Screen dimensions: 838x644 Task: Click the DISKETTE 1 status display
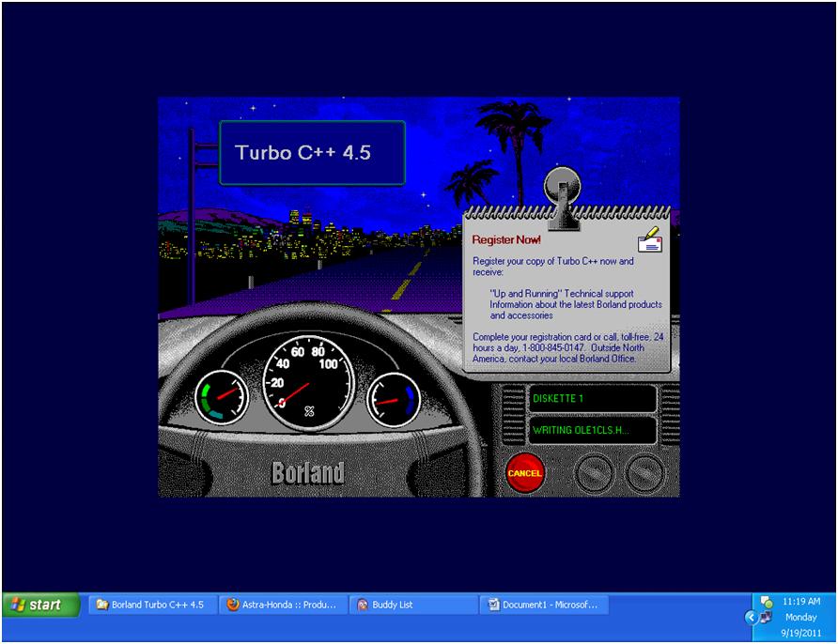tap(590, 398)
